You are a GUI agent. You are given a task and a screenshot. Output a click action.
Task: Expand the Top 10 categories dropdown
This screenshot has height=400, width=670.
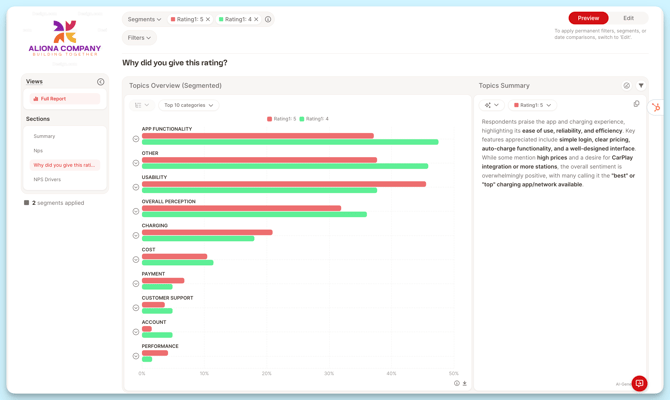tap(188, 105)
